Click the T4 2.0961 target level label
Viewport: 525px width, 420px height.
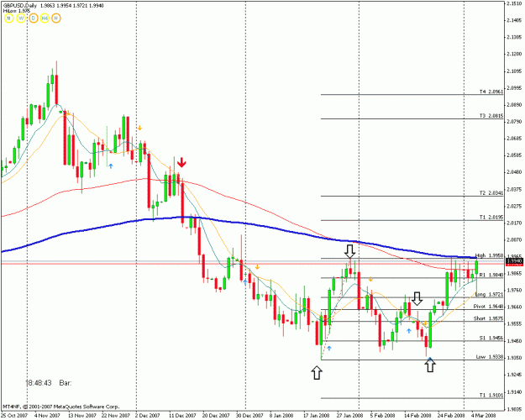click(x=491, y=92)
